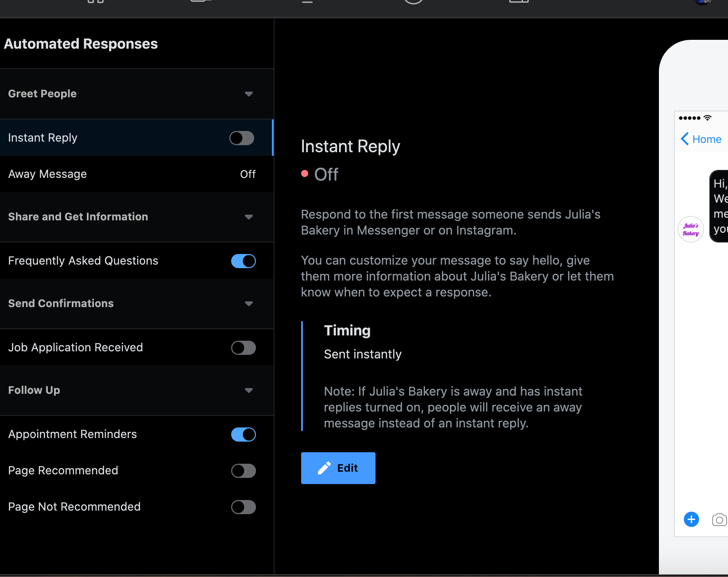This screenshot has width=728, height=577.
Task: Go back to Home in phone preview
Action: 701,139
